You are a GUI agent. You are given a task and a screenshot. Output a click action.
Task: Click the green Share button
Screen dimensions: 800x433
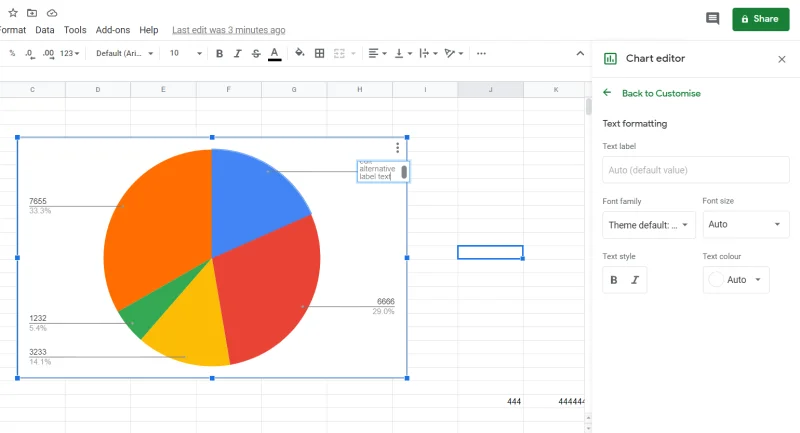(760, 19)
